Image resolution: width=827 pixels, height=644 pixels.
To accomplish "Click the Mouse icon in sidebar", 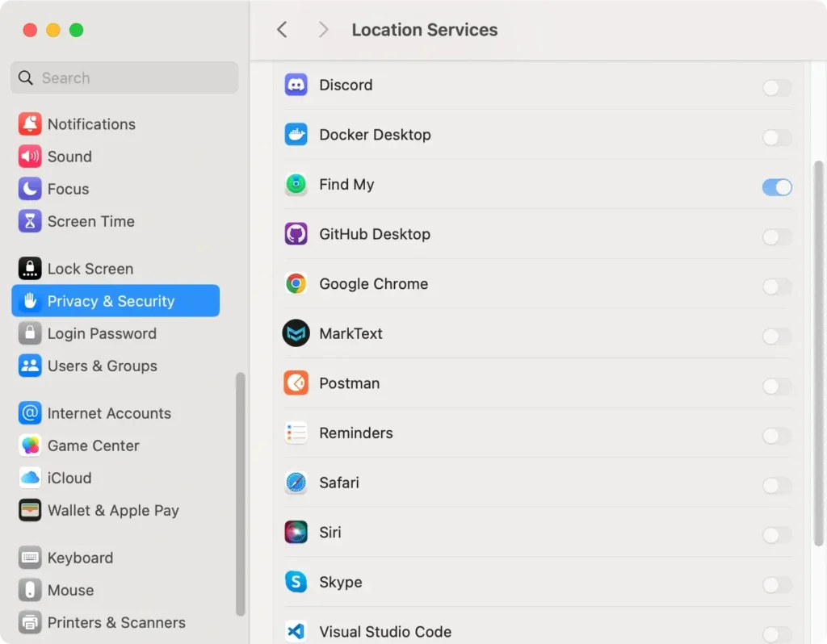I will (30, 590).
